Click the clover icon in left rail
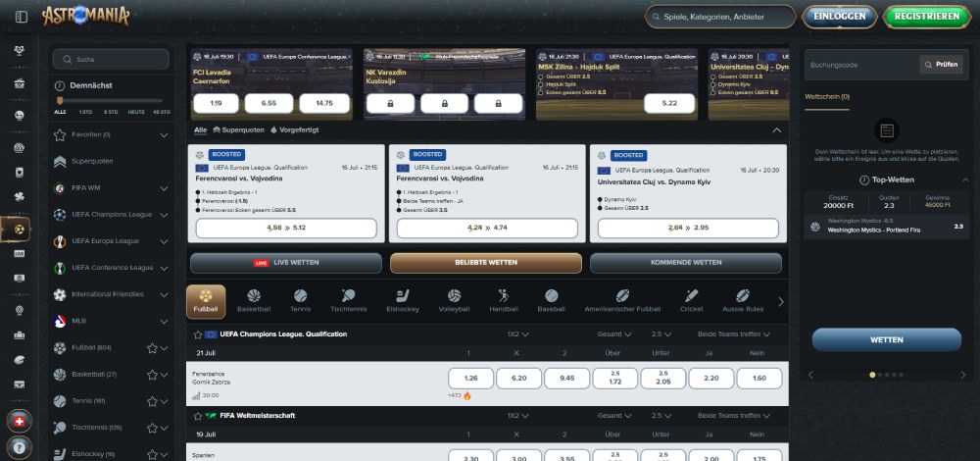 tap(19, 197)
